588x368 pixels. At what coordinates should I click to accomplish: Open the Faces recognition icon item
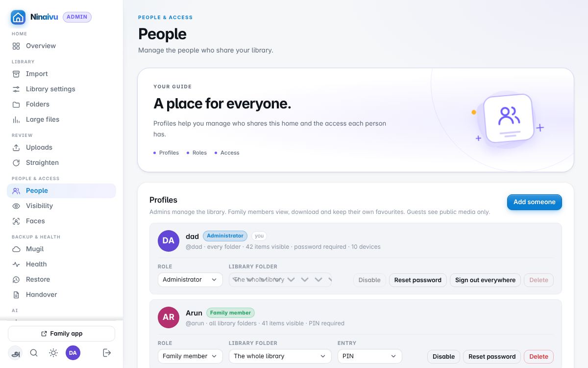(61, 221)
